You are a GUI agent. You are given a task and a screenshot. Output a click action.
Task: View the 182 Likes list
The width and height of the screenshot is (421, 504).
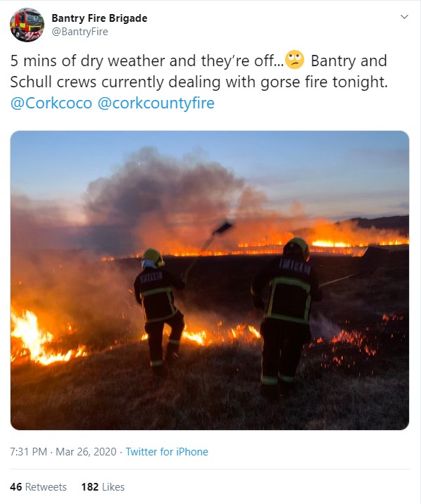click(103, 487)
